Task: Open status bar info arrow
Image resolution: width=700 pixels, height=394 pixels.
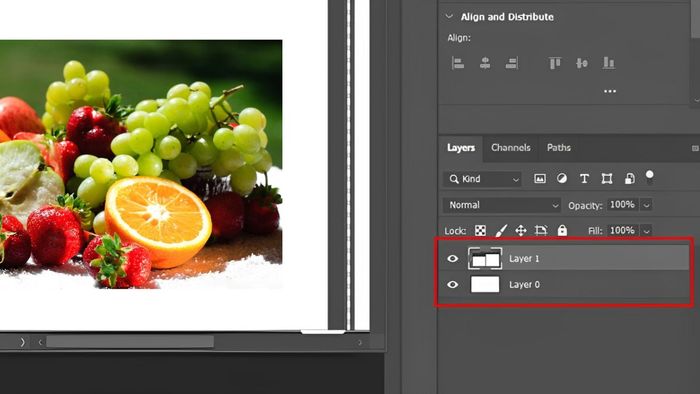Action: (x=22, y=342)
